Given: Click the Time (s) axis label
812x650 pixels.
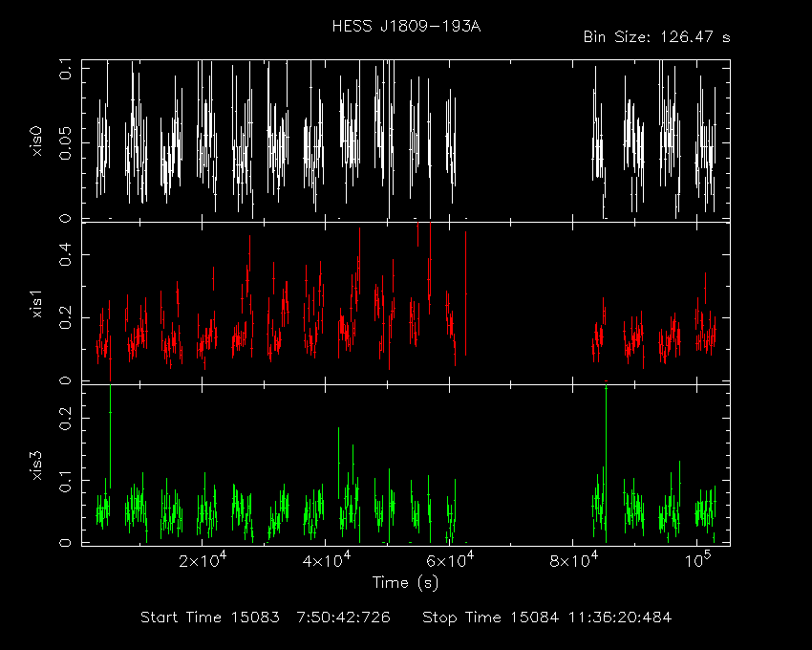Looking at the screenshot, I should (405, 583).
